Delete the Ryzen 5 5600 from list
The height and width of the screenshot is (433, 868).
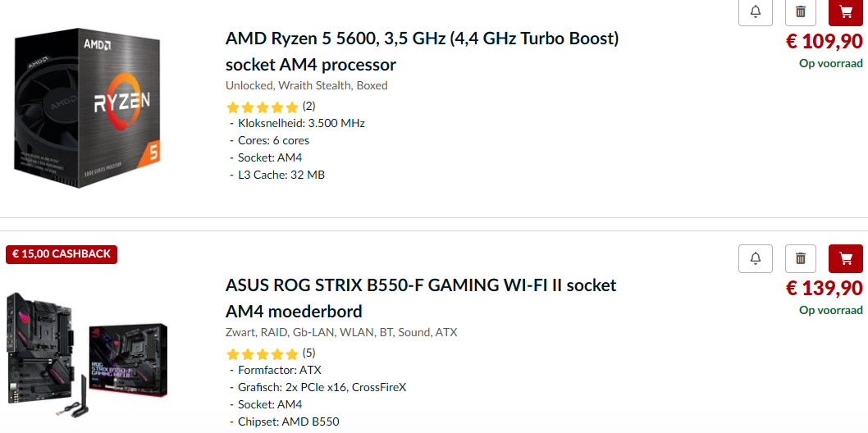coord(801,11)
